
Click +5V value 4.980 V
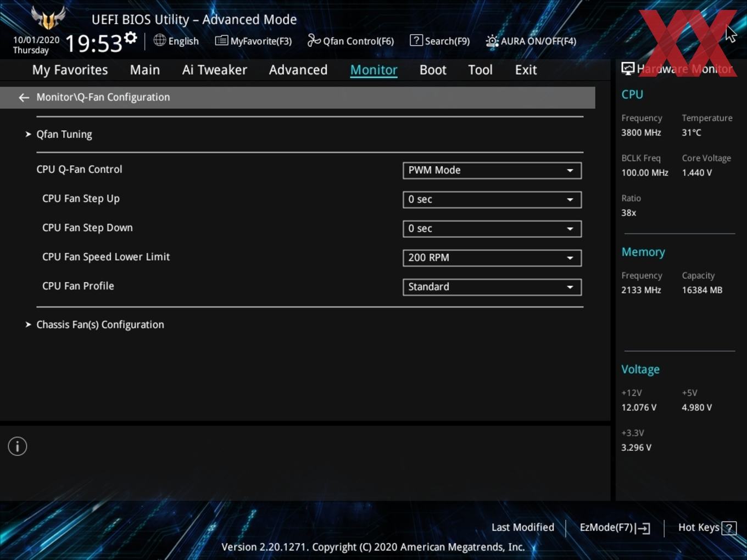696,407
